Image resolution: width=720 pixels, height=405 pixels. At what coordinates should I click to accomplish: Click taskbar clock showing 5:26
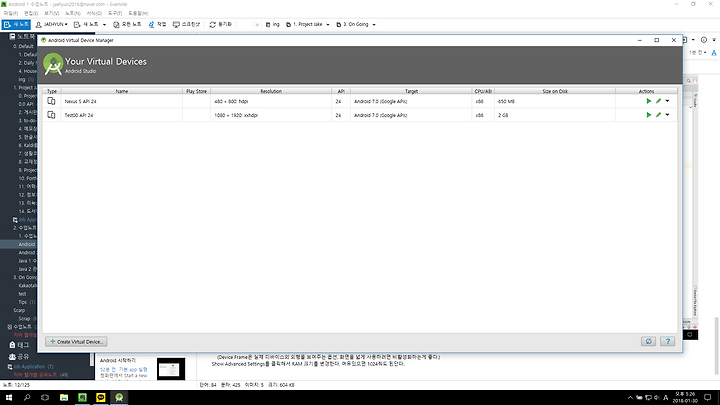pyautogui.click(x=685, y=397)
